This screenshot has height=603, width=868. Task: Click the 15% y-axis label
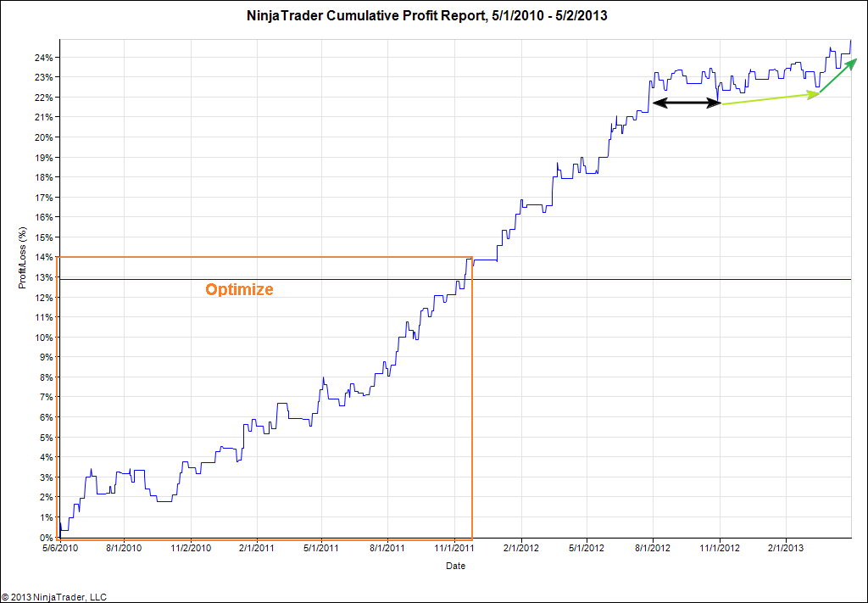[44, 237]
